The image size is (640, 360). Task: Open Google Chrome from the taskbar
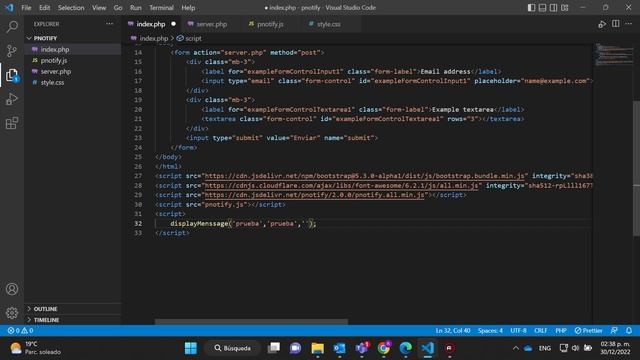[x=384, y=348]
